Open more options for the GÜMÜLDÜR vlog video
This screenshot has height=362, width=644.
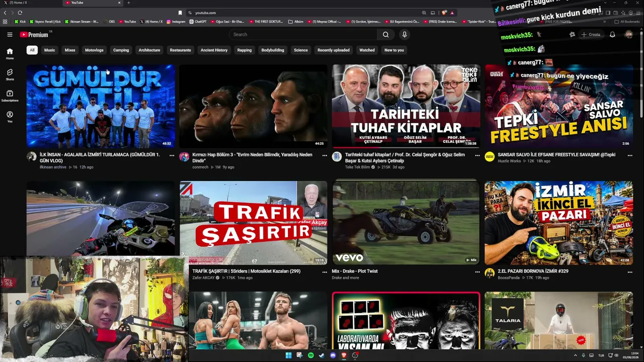pyautogui.click(x=172, y=155)
